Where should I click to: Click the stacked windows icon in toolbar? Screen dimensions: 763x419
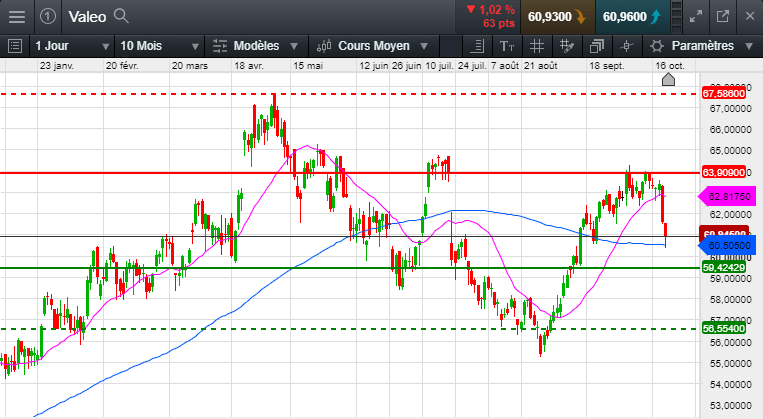(597, 46)
